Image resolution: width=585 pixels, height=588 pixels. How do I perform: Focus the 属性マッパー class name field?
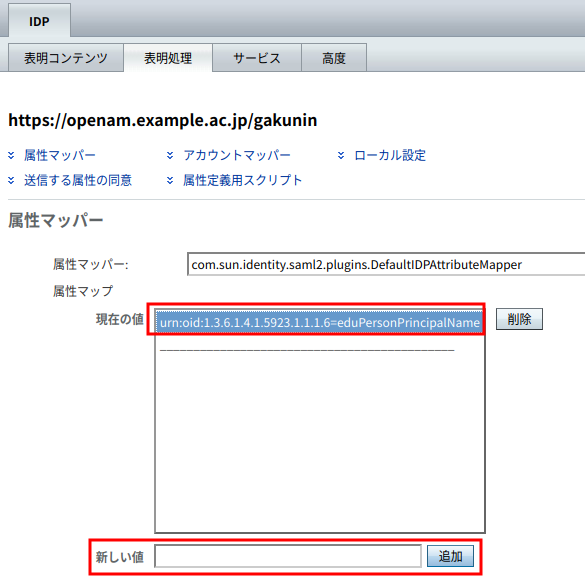(x=386, y=264)
